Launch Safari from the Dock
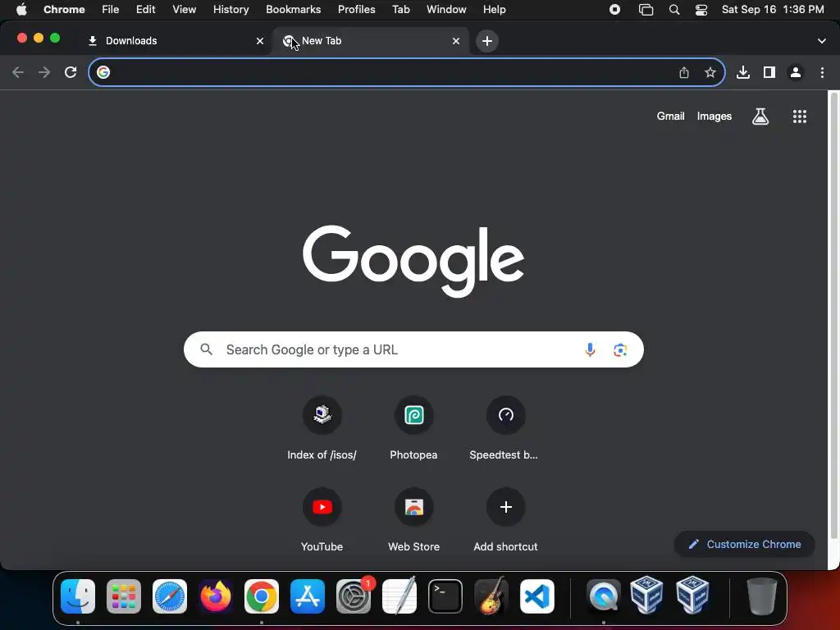Screen dimensions: 840x630 pos(170,596)
